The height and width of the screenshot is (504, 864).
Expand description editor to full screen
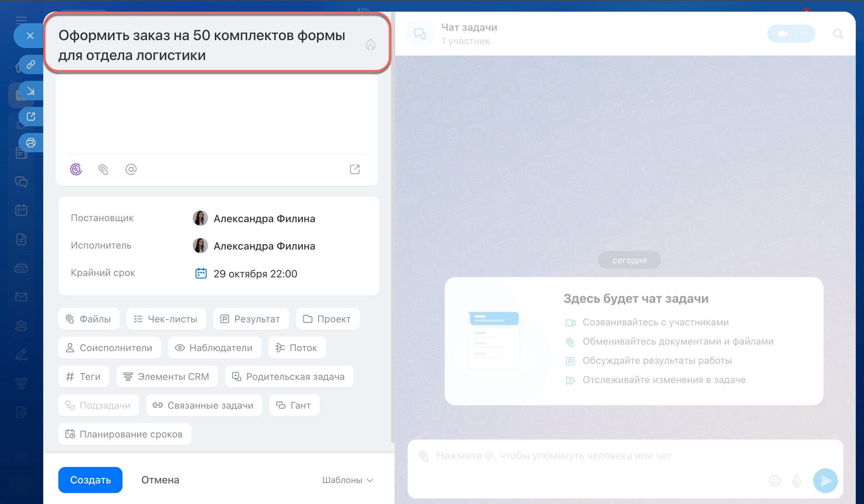coord(354,169)
